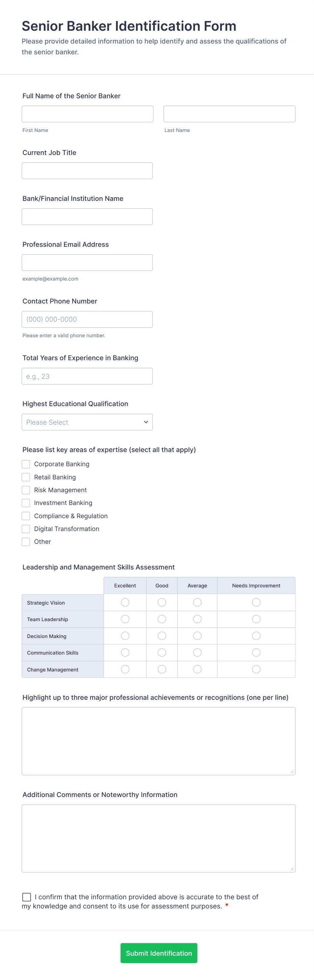Click the First Name input field
Viewport: 314px width, 980px height.
click(x=87, y=113)
